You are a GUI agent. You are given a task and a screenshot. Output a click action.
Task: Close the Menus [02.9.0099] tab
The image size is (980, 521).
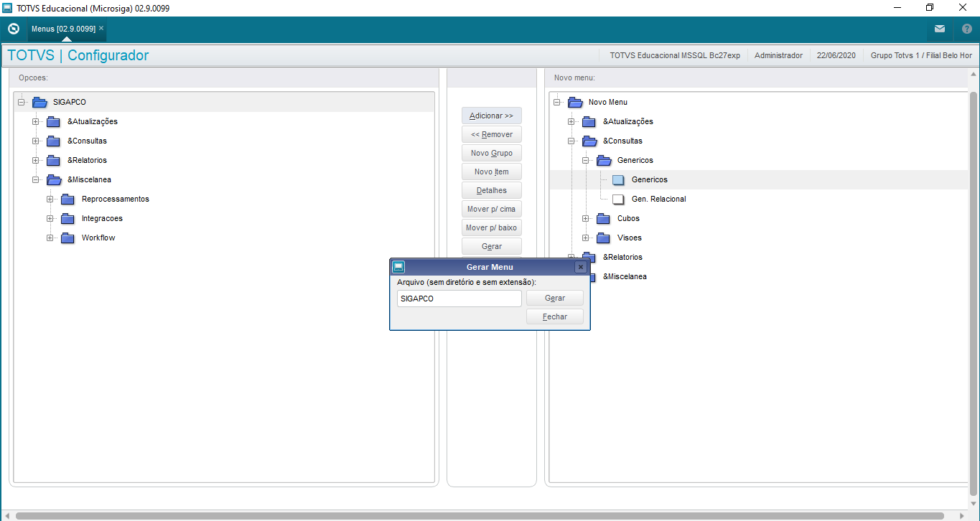(x=101, y=28)
